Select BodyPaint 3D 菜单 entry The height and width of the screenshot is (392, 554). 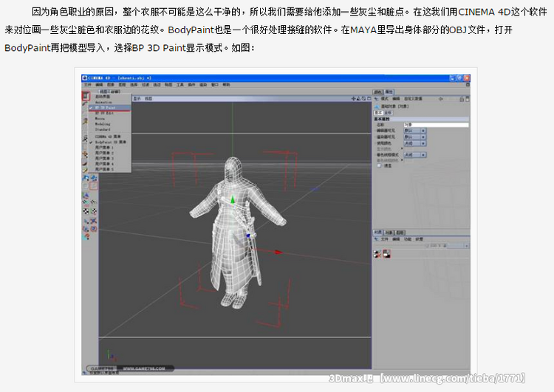click(x=110, y=142)
